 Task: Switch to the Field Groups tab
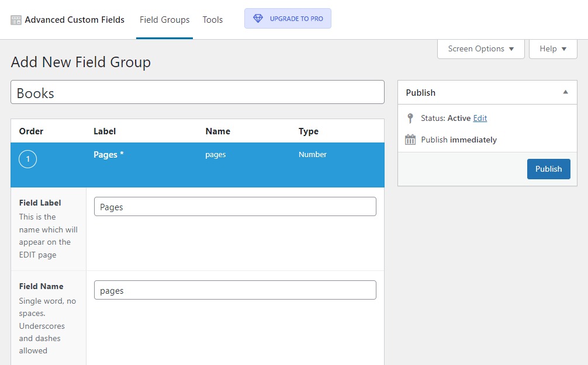[x=164, y=19]
